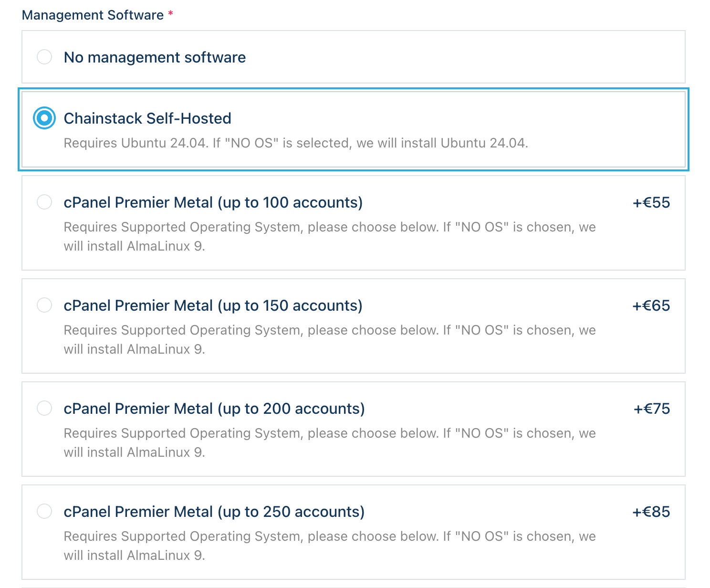Image resolution: width=710 pixels, height=588 pixels.
Task: Click the AlmaLinux description under 100 accounts
Action: click(x=330, y=236)
